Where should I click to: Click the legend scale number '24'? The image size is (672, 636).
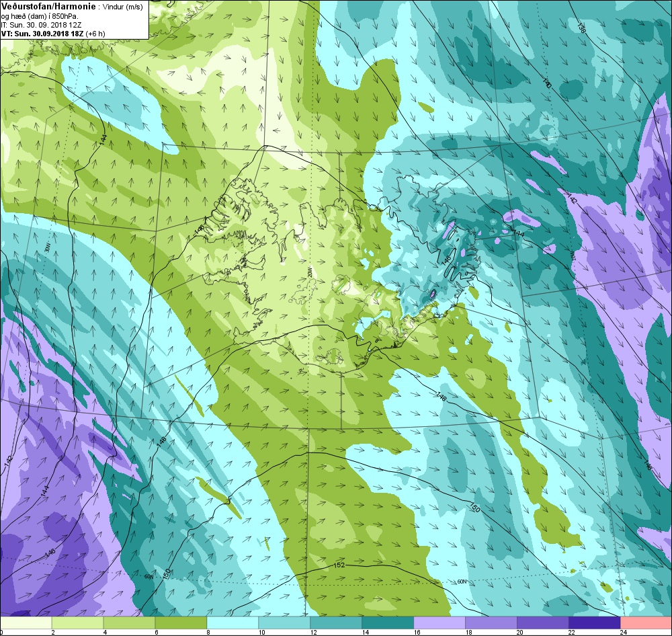(x=624, y=632)
